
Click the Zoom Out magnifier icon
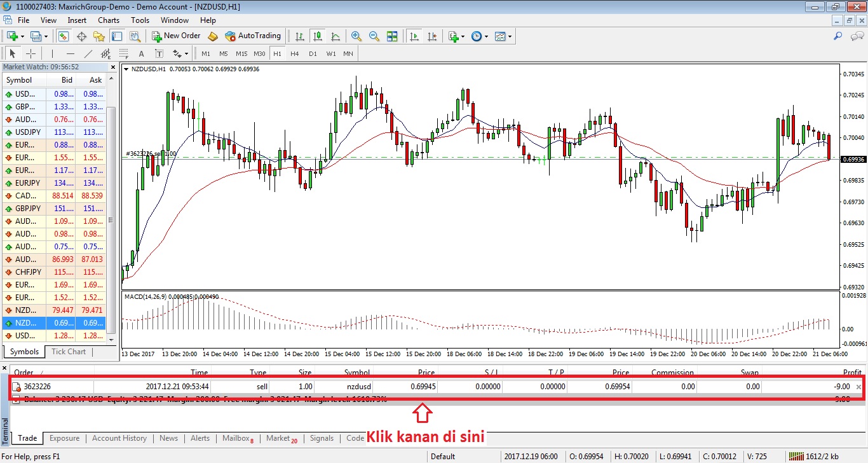pyautogui.click(x=374, y=36)
